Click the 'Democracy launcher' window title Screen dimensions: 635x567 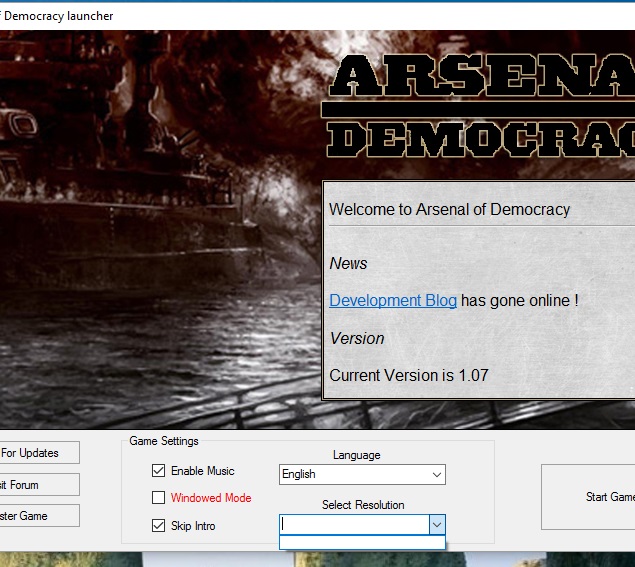(x=58, y=16)
